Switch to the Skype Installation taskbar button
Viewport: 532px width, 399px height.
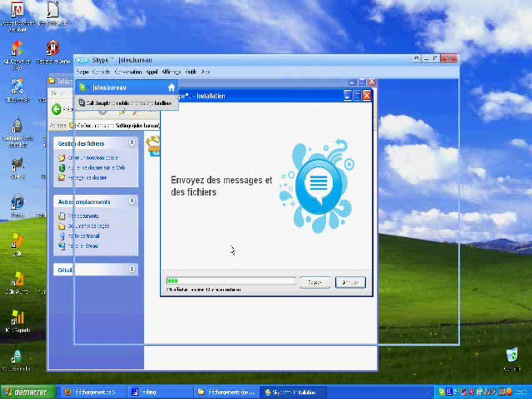click(293, 392)
